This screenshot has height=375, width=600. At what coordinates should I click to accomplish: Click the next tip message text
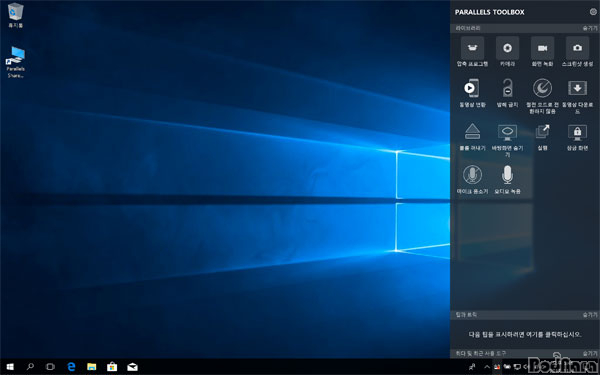tap(525, 334)
